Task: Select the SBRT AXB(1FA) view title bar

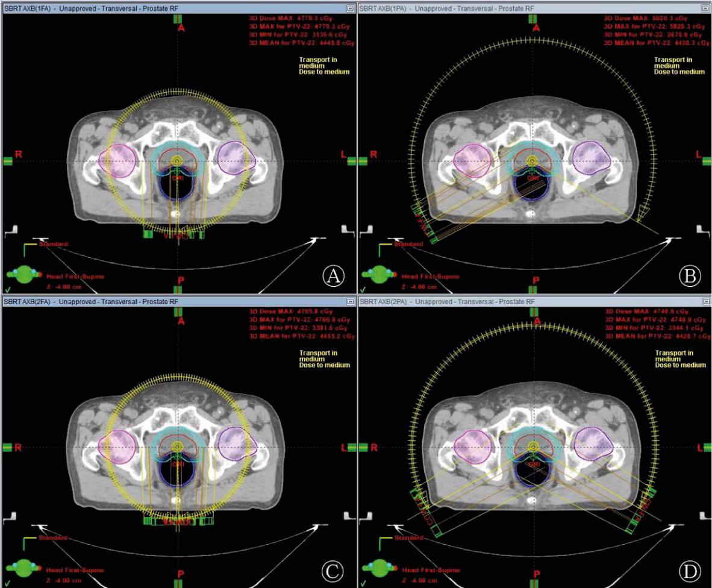Action: pos(90,8)
